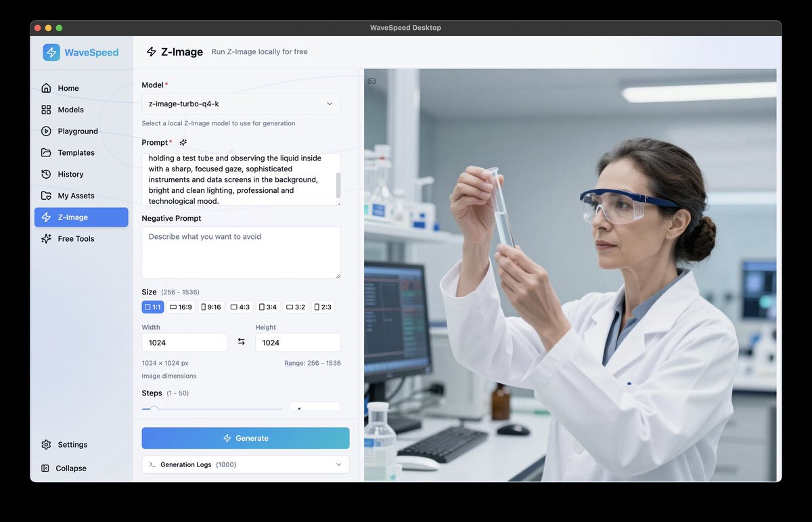This screenshot has width=812, height=522.
Task: Select the 16:9 size ratio
Action: click(181, 307)
